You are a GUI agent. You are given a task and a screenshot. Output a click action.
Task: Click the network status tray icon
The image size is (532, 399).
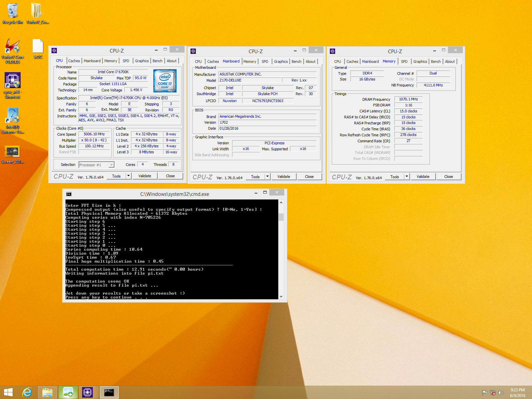(493, 393)
